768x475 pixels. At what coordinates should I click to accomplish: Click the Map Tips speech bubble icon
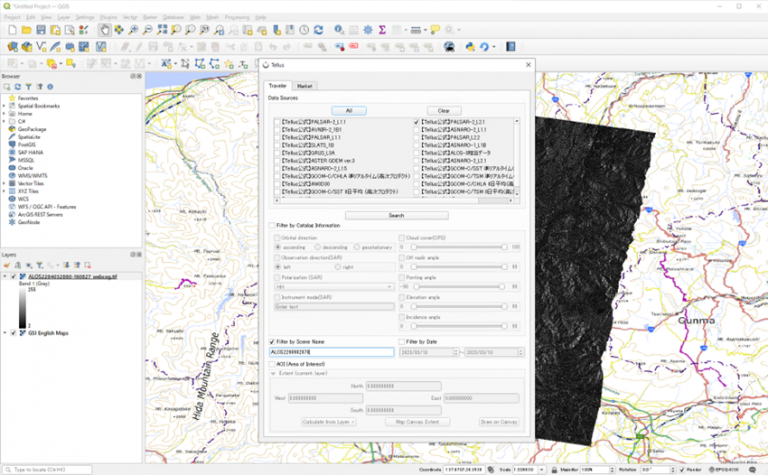pyautogui.click(x=435, y=30)
